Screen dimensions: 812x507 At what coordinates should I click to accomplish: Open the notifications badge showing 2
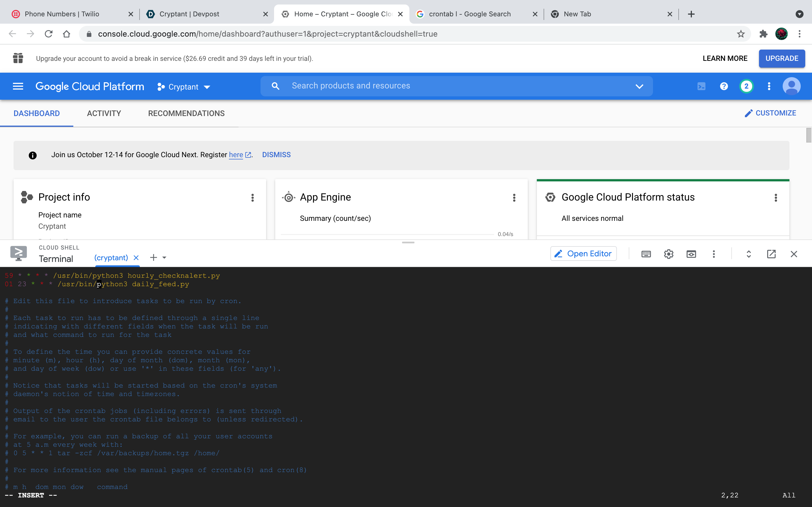pyautogui.click(x=746, y=86)
